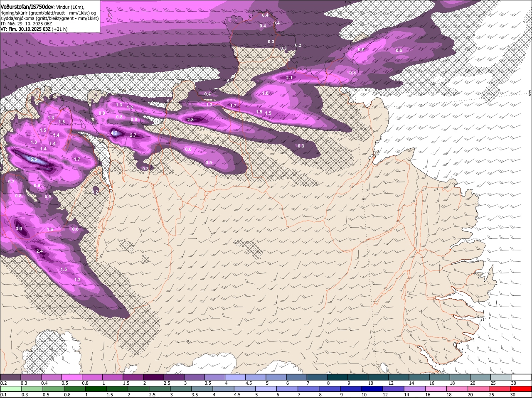Select the 2.7 precipitation value on the map

133,135
